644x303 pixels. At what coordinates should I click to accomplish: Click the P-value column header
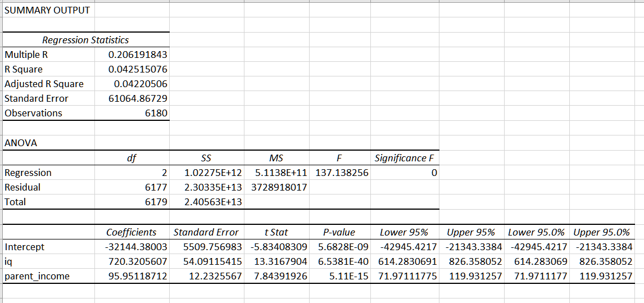point(340,232)
